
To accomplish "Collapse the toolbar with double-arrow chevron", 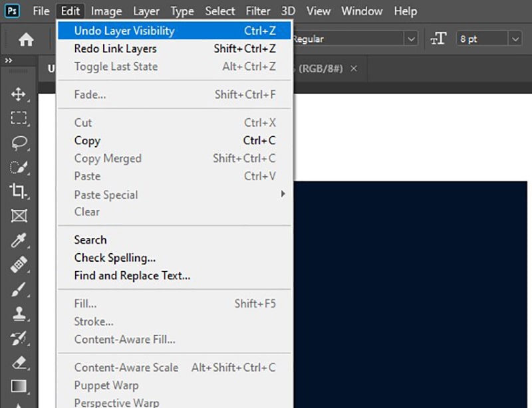I will (8, 60).
